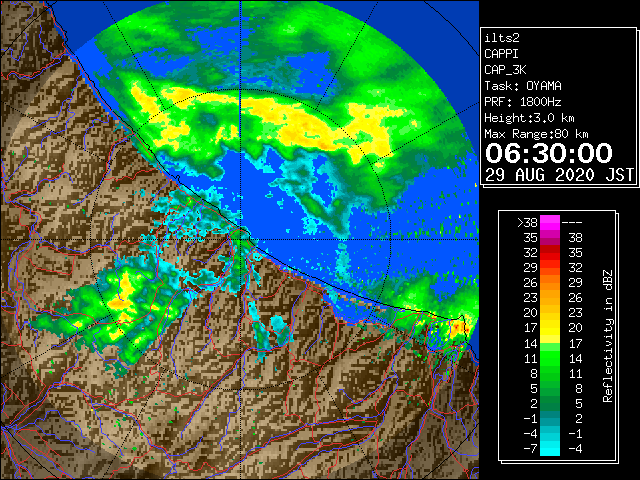Click the '---' legend entry beside the >38 swatch
The image size is (640, 480).
point(572,223)
